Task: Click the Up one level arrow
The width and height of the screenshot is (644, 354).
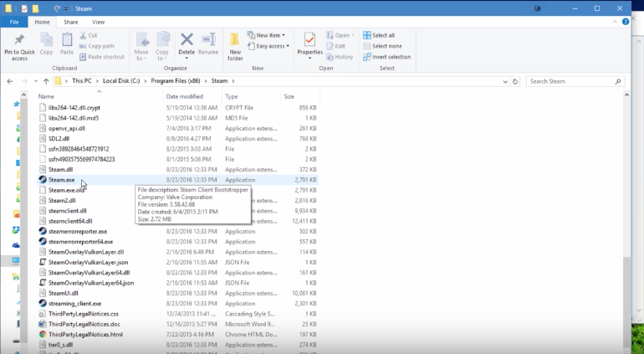Action: [46, 81]
